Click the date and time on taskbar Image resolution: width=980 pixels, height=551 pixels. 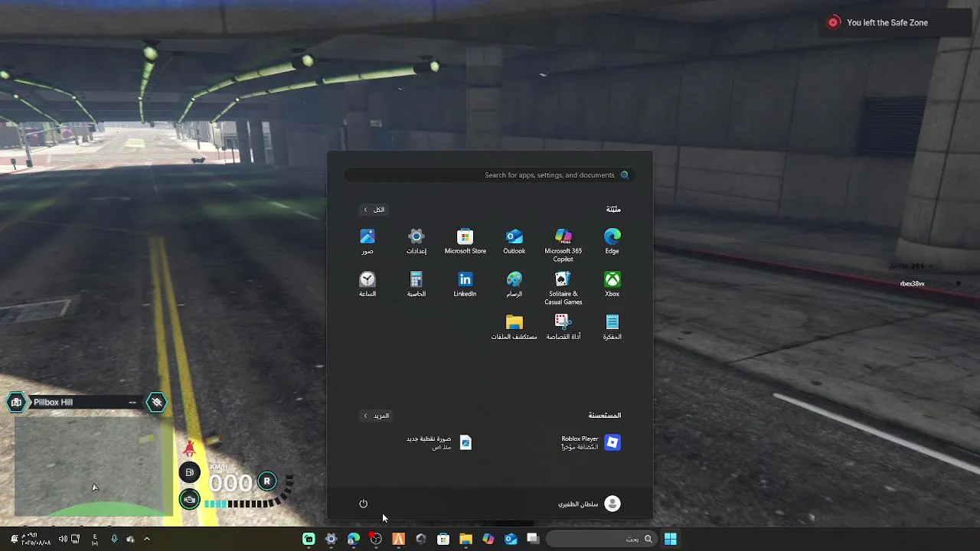37,539
